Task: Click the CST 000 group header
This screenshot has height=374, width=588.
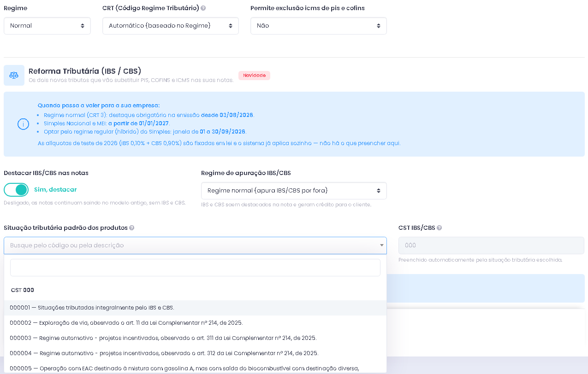Action: click(x=22, y=290)
